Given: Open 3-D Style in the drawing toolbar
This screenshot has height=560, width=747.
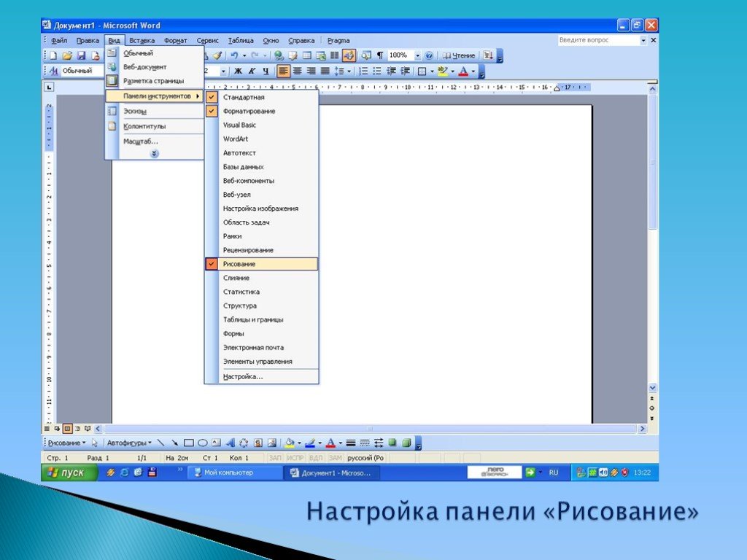Looking at the screenshot, I should pos(406,443).
